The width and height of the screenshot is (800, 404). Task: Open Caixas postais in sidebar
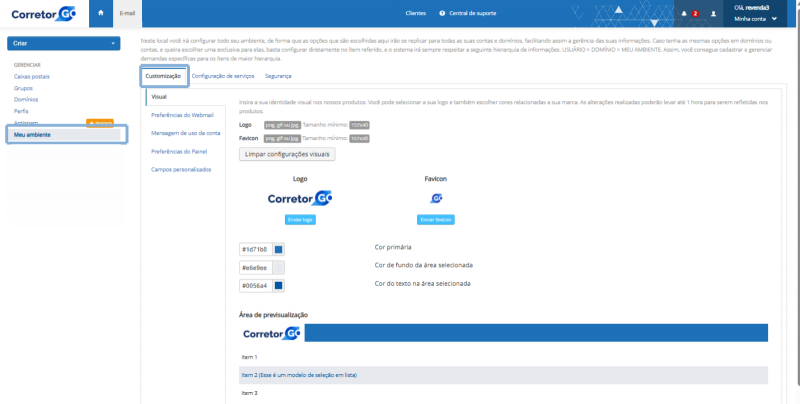[x=32, y=77]
